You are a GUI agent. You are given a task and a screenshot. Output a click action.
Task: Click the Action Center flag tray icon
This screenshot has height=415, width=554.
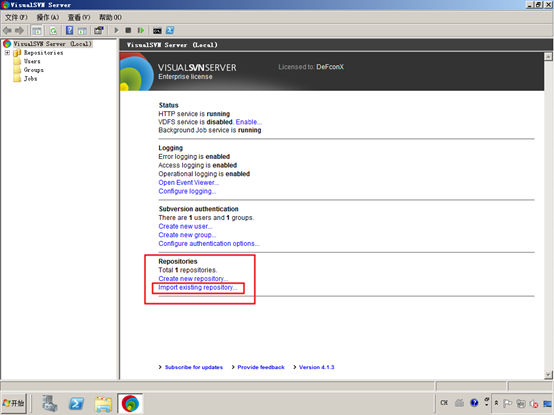coord(508,403)
